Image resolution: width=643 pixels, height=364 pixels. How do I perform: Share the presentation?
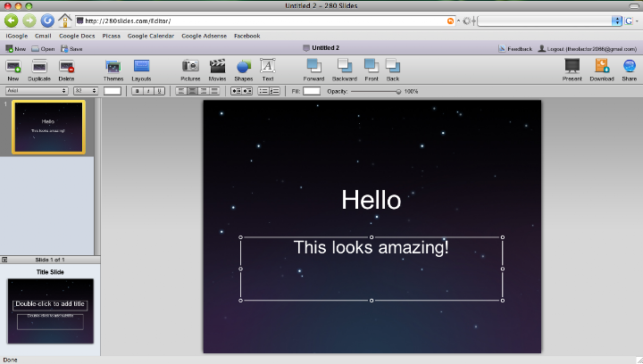(x=630, y=70)
